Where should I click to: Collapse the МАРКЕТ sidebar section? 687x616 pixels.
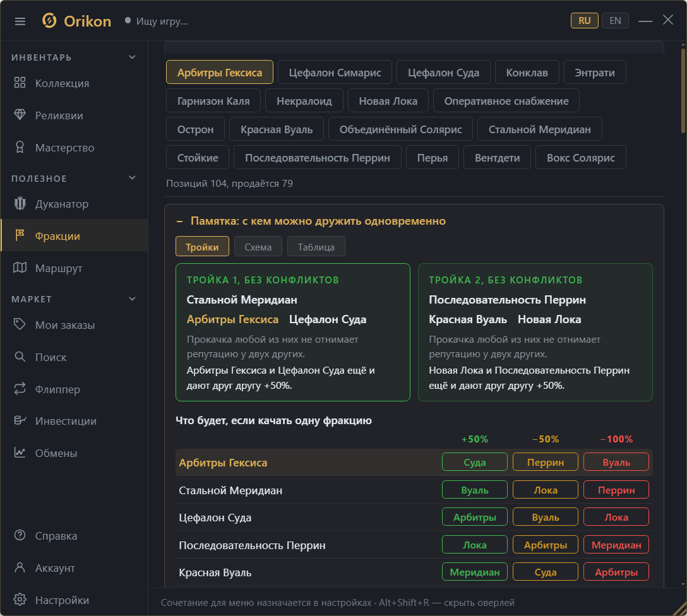(x=133, y=299)
